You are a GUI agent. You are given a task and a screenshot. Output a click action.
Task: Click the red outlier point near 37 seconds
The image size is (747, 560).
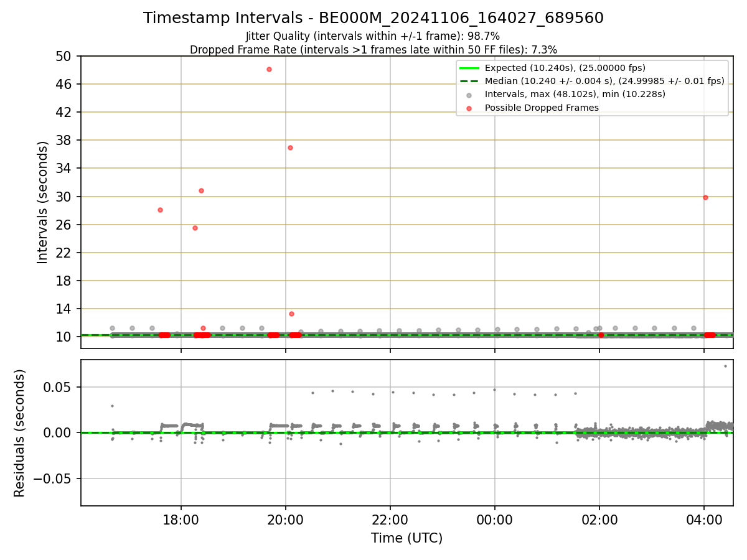point(290,147)
